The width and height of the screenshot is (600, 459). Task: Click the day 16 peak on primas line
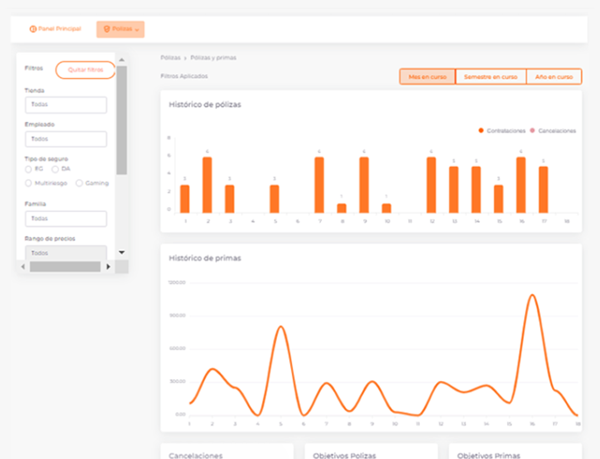(x=532, y=295)
